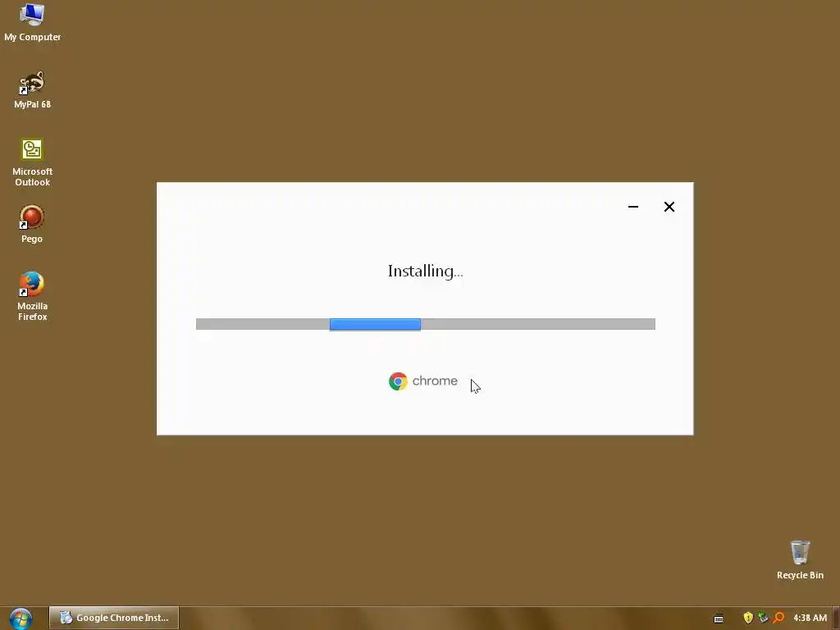This screenshot has height=630, width=840.
Task: Click the orange magnifier tray icon
Action: click(x=779, y=618)
